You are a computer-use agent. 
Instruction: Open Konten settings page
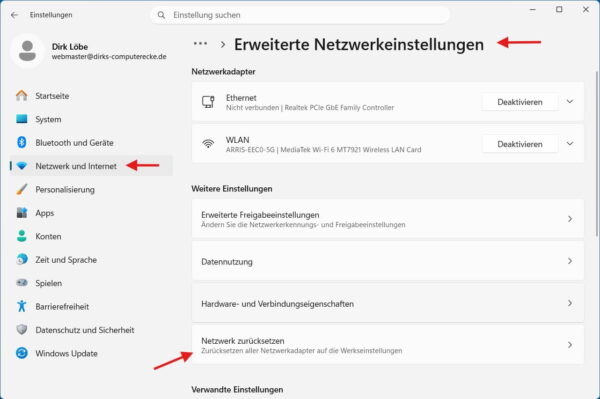click(92, 236)
